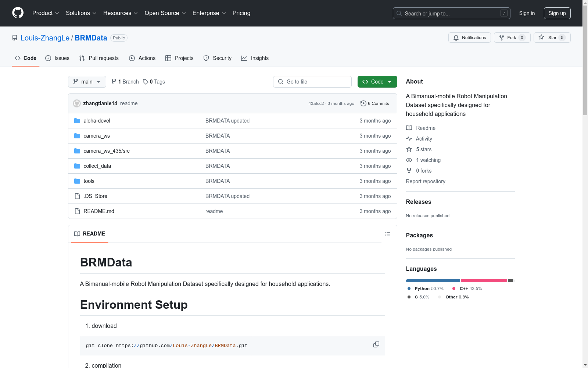Open the Releases heading link
The width and height of the screenshot is (588, 368).
[x=419, y=202]
